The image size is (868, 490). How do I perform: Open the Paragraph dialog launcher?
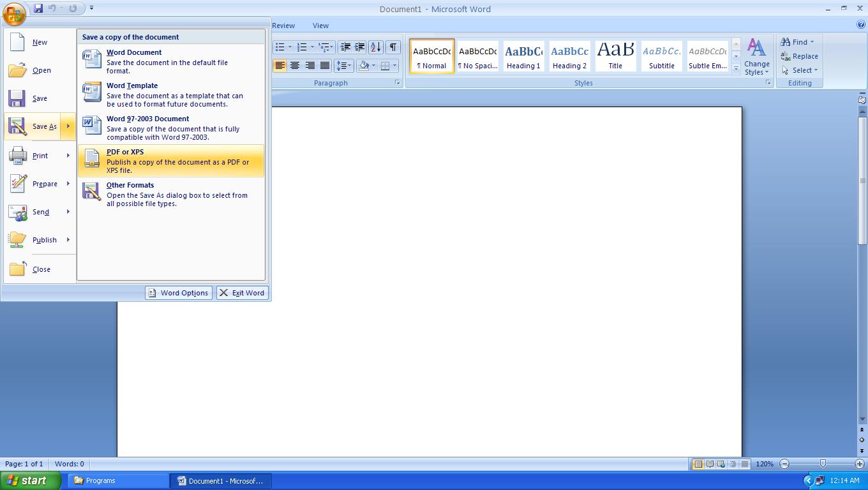click(x=397, y=83)
